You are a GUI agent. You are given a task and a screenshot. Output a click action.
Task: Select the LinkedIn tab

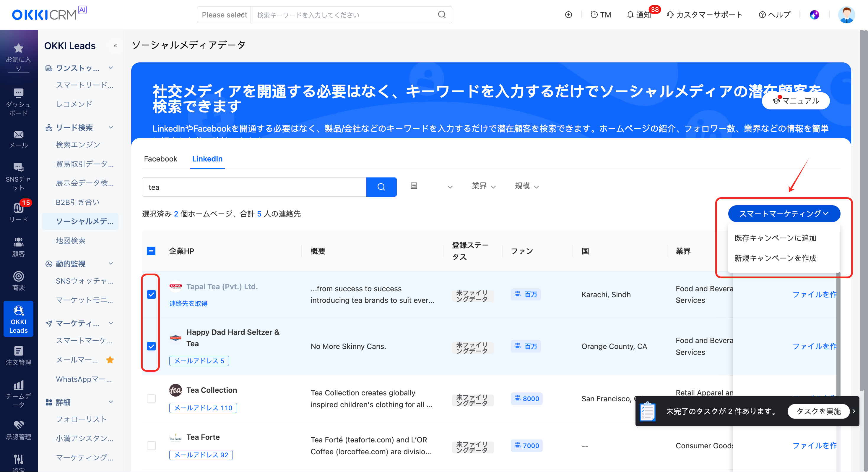(207, 159)
